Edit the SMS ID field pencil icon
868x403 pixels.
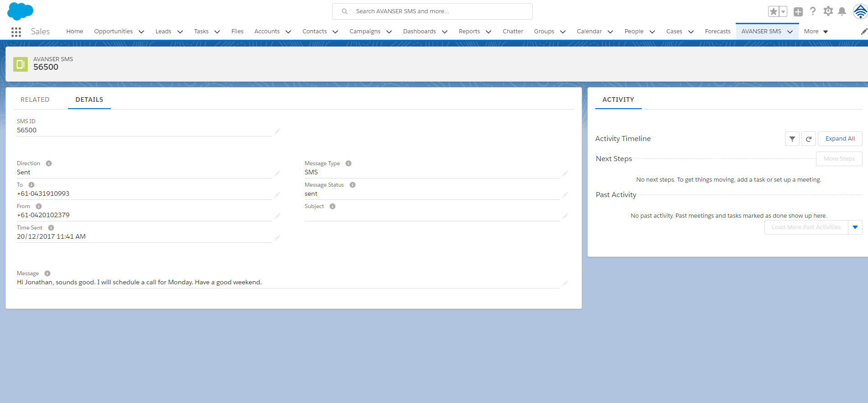[277, 131]
